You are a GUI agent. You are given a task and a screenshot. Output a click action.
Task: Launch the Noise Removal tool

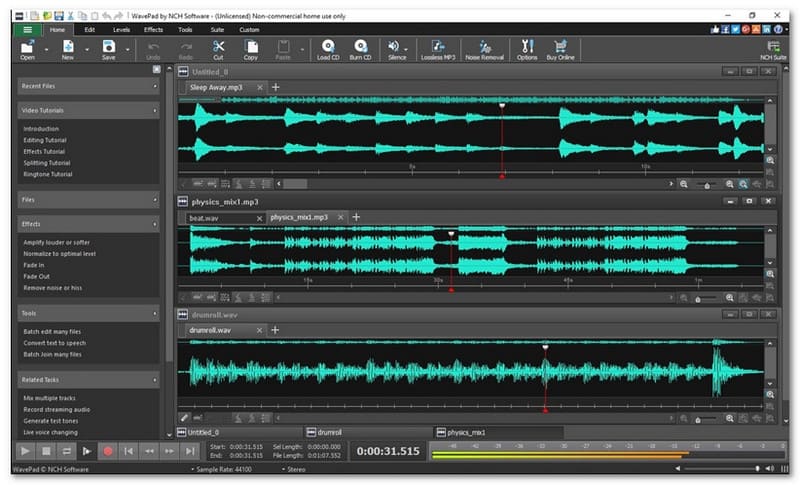tap(484, 49)
